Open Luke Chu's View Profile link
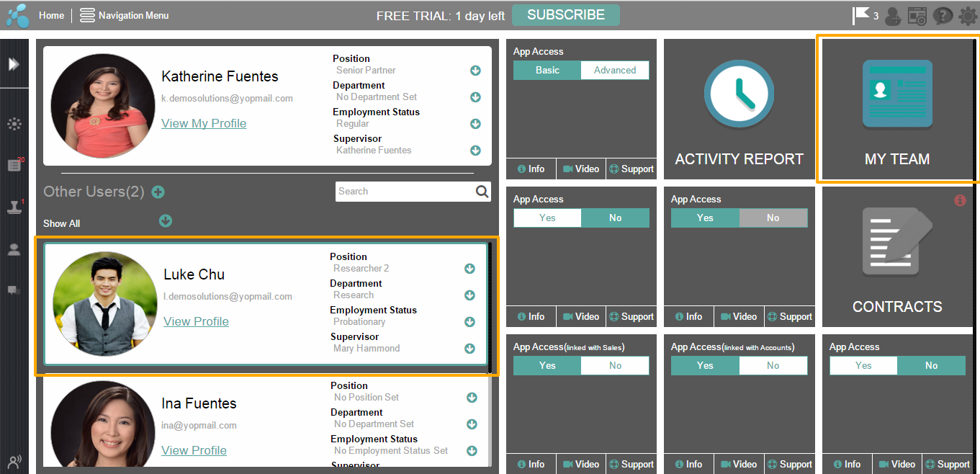Image resolution: width=980 pixels, height=474 pixels. tap(196, 322)
